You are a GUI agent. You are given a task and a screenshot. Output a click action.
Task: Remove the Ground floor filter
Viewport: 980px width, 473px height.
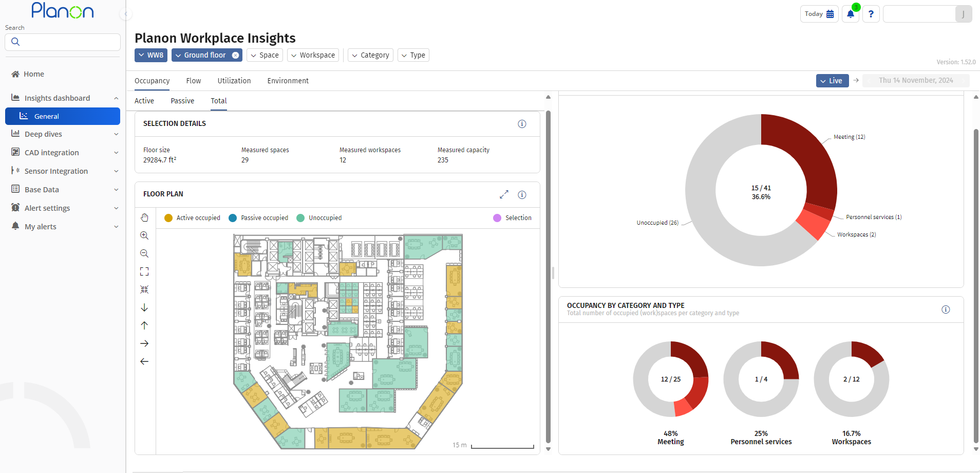coord(235,55)
